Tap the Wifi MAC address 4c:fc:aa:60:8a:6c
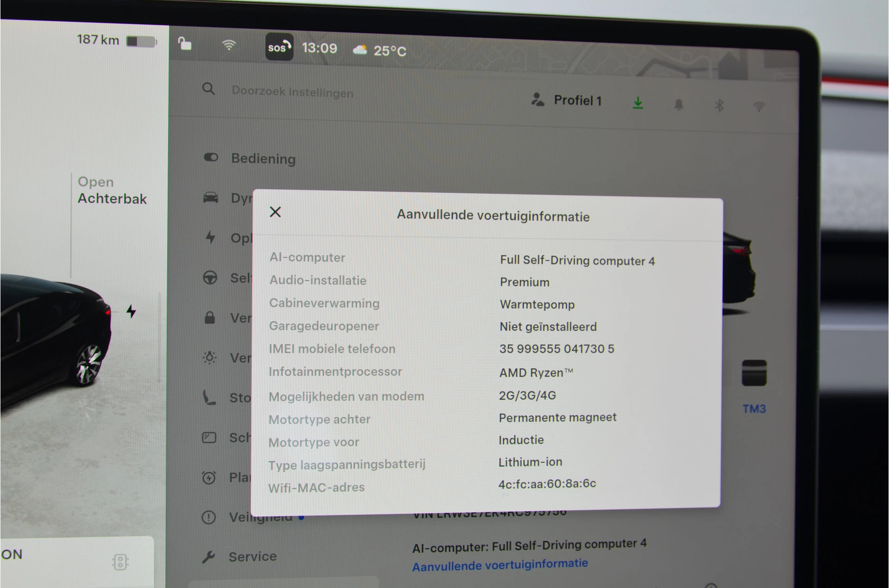This screenshot has width=889, height=588. [547, 484]
